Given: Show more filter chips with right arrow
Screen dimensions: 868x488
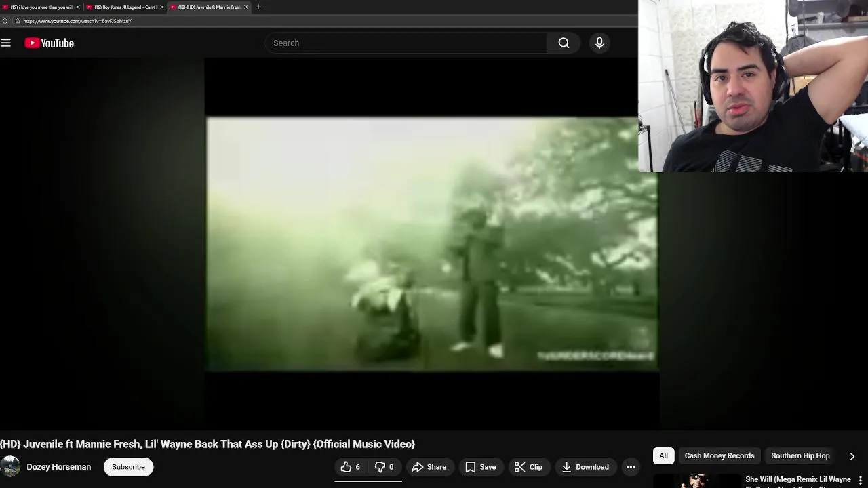Looking at the screenshot, I should [x=852, y=456].
